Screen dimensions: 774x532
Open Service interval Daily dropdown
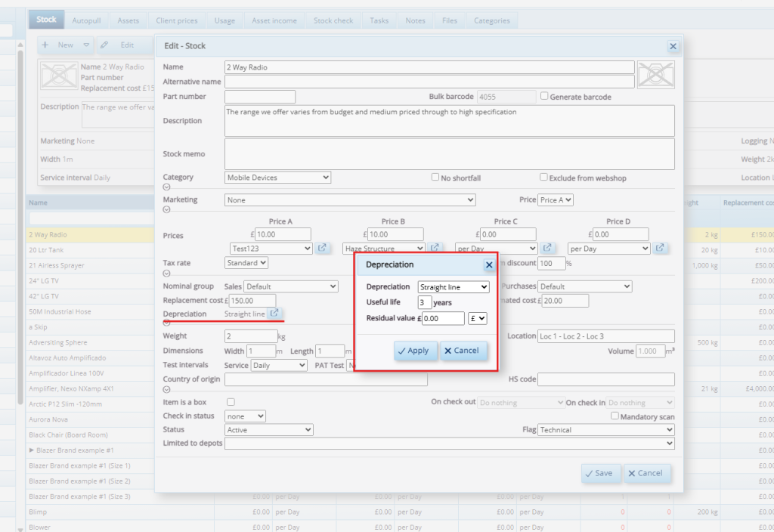(279, 365)
